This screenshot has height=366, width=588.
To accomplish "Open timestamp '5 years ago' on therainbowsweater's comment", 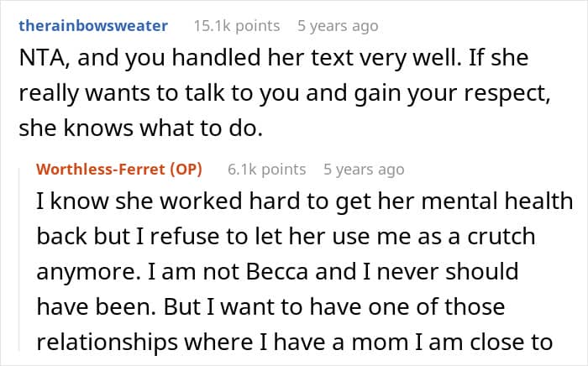I will point(338,26).
